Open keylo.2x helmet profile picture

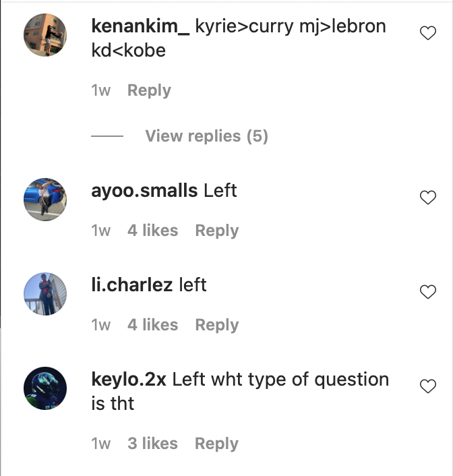click(45, 388)
